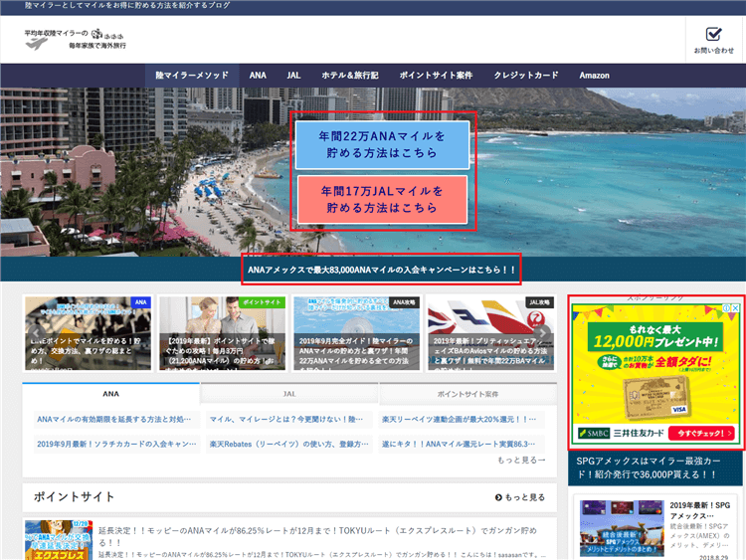Click 年間22万ANAマイル blue button
This screenshot has width=746, height=560.
click(x=381, y=144)
